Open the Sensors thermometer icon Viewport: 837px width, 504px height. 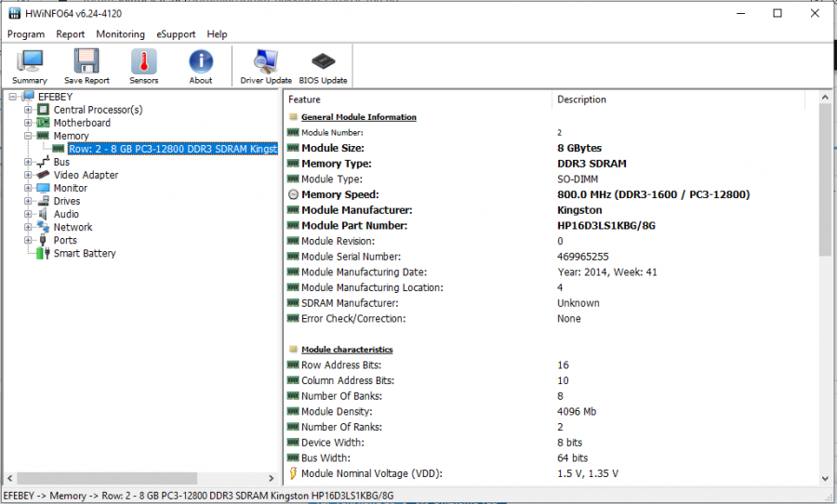coord(143,61)
